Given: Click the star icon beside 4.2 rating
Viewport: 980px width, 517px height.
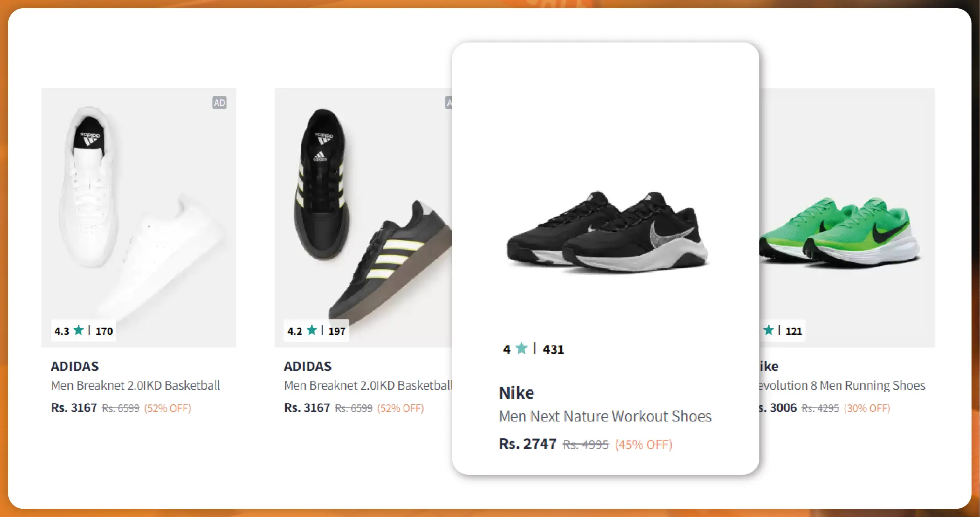Looking at the screenshot, I should coord(312,330).
